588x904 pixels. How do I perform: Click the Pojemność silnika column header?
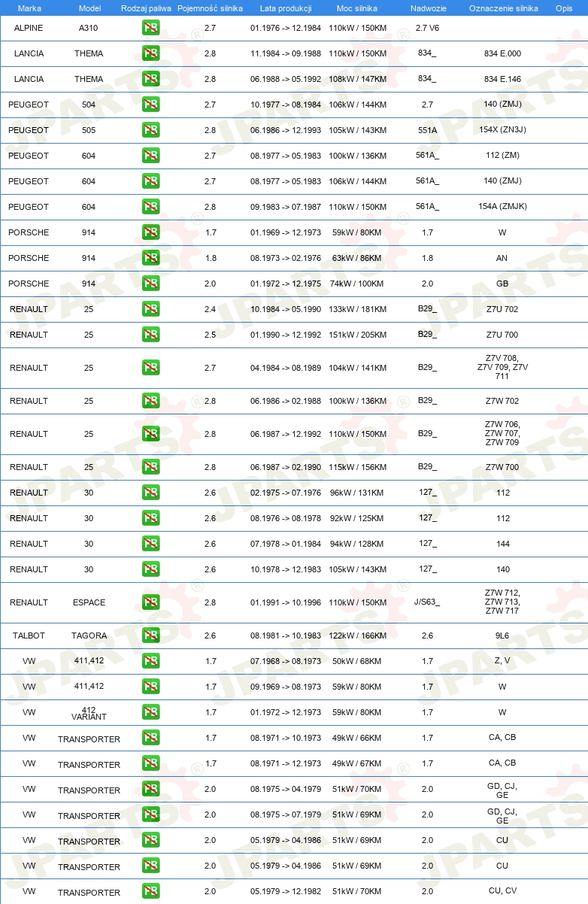coord(210,8)
